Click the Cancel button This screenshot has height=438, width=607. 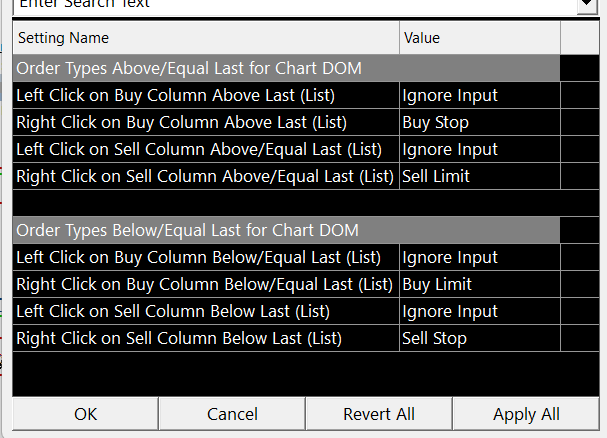point(232,414)
